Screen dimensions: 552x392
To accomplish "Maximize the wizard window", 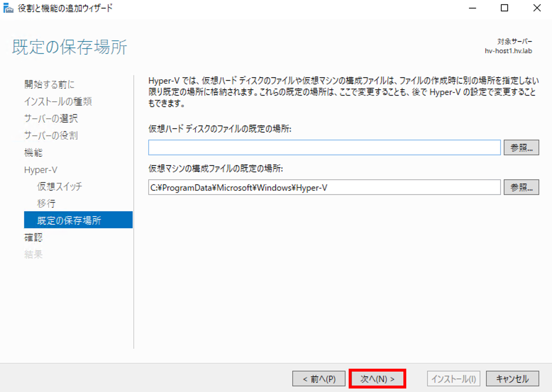I will click(504, 8).
